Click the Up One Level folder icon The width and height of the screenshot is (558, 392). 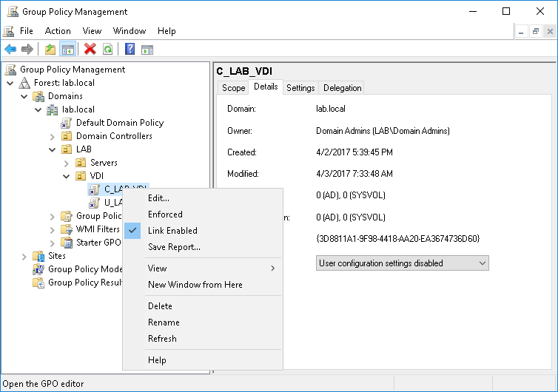[50, 49]
